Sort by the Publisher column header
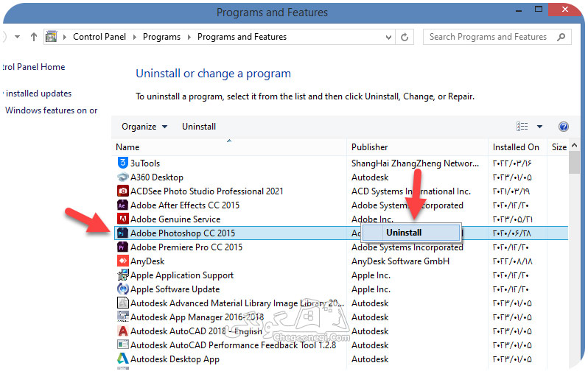 click(417, 147)
